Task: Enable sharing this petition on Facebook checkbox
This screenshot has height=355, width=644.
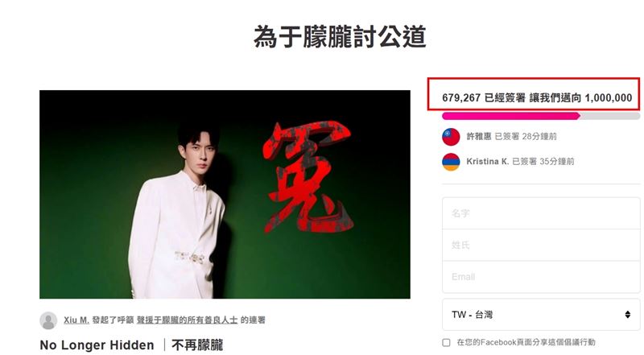Action: 447,343
